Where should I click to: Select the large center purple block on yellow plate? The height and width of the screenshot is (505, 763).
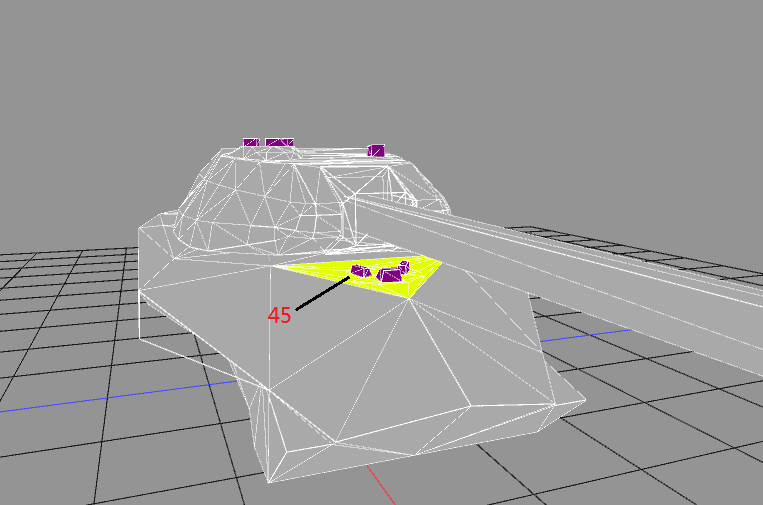tap(389, 275)
